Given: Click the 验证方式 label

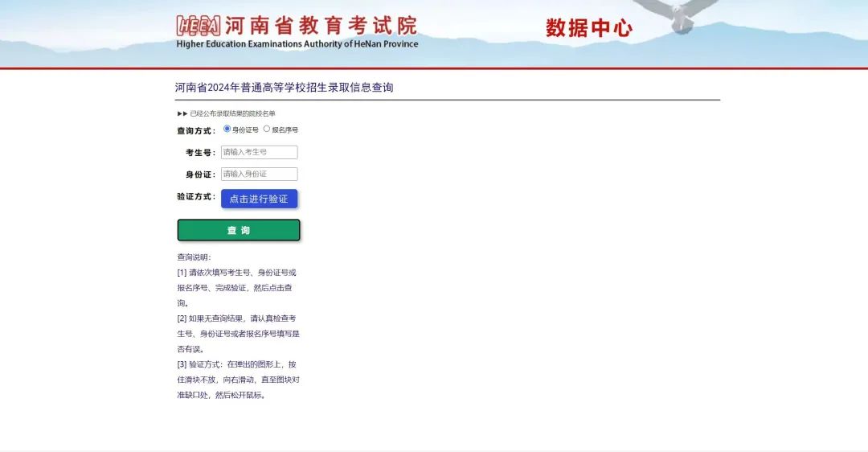Looking at the screenshot, I should pyautogui.click(x=195, y=196).
